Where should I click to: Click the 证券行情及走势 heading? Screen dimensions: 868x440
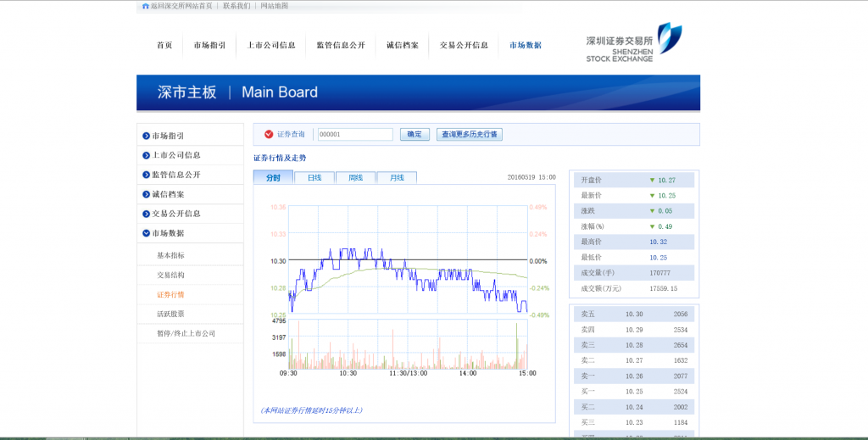click(280, 159)
